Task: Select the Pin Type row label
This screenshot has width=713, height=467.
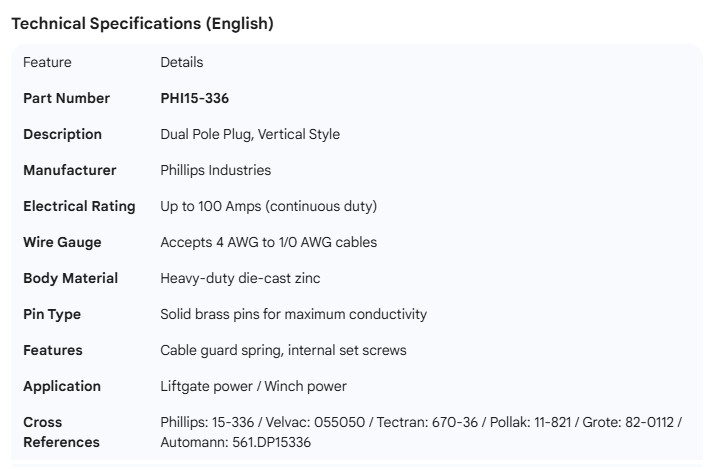Action: tap(52, 314)
